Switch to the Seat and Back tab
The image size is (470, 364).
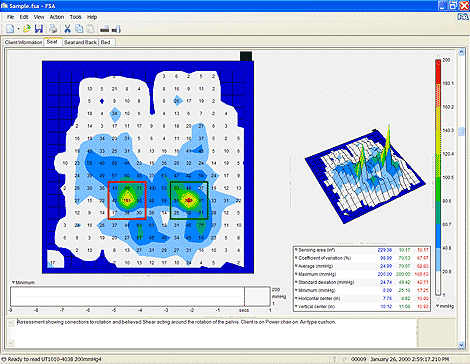[80, 42]
